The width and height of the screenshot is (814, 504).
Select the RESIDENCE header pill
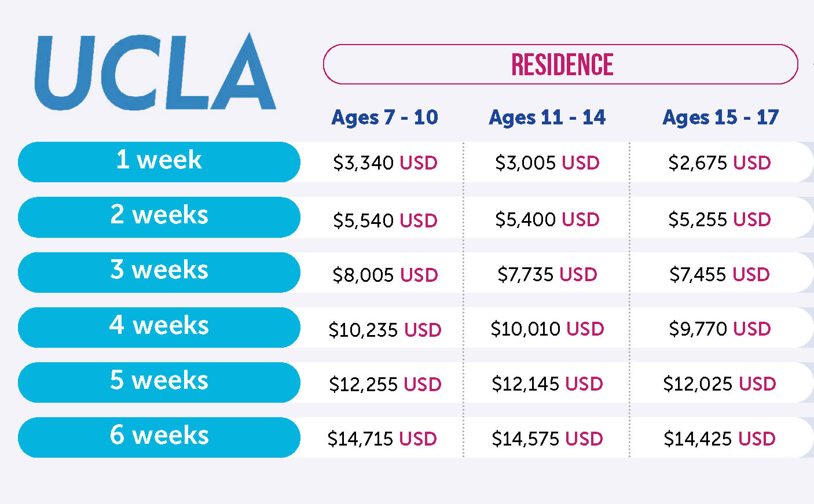click(x=560, y=64)
